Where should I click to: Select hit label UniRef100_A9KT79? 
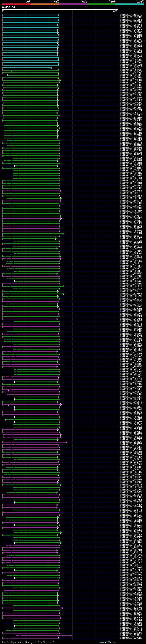point(131,256)
